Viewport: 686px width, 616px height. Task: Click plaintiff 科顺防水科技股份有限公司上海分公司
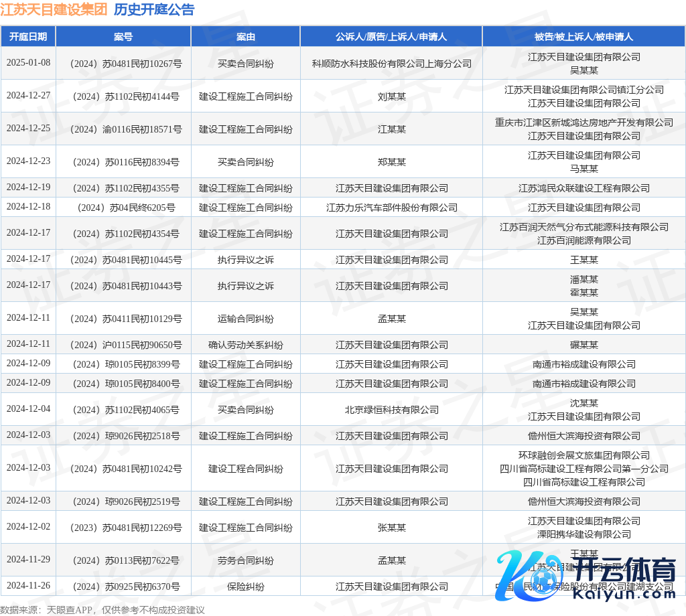click(391, 64)
